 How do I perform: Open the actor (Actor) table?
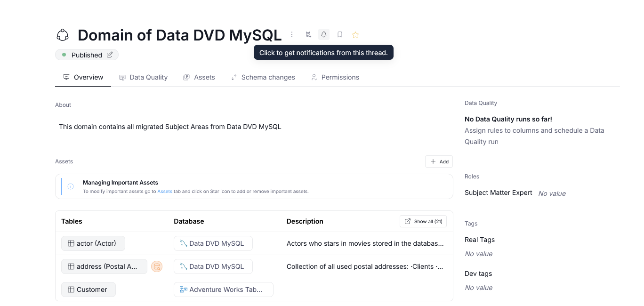pyautogui.click(x=93, y=243)
